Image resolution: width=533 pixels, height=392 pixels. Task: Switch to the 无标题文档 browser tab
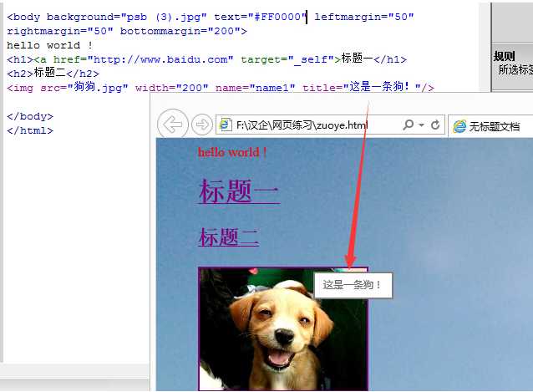[x=491, y=126]
